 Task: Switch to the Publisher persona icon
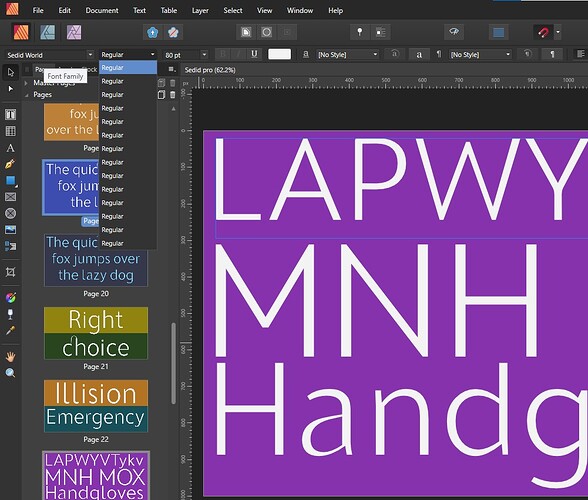point(21,32)
